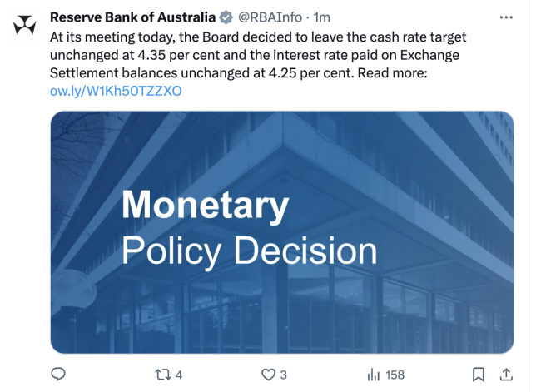Image resolution: width=541 pixels, height=392 pixels.
Task: Click the view count "158"
Action: (395, 375)
